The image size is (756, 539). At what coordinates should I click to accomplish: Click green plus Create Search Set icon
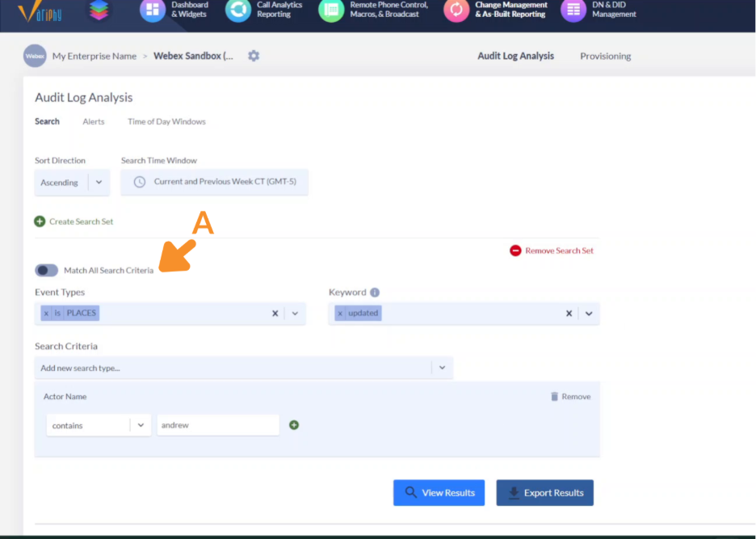pos(40,221)
